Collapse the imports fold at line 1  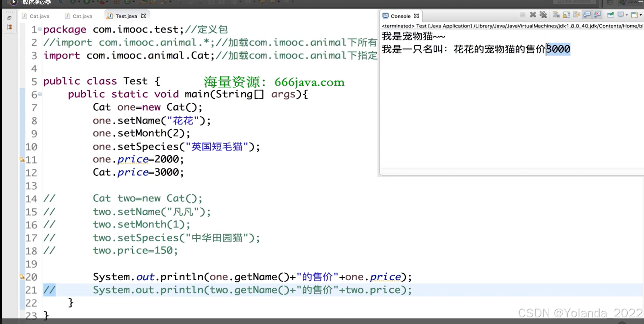40,29
